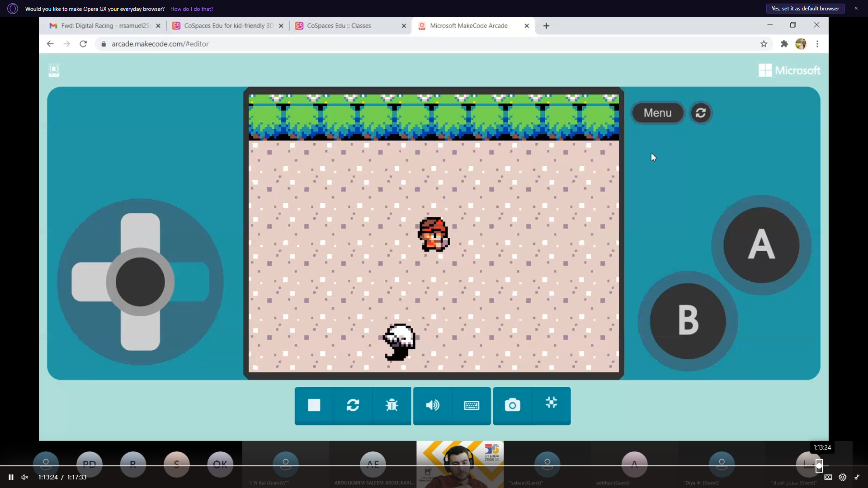Click the B game button
Screen dimensions: 868x488
tap(688, 321)
